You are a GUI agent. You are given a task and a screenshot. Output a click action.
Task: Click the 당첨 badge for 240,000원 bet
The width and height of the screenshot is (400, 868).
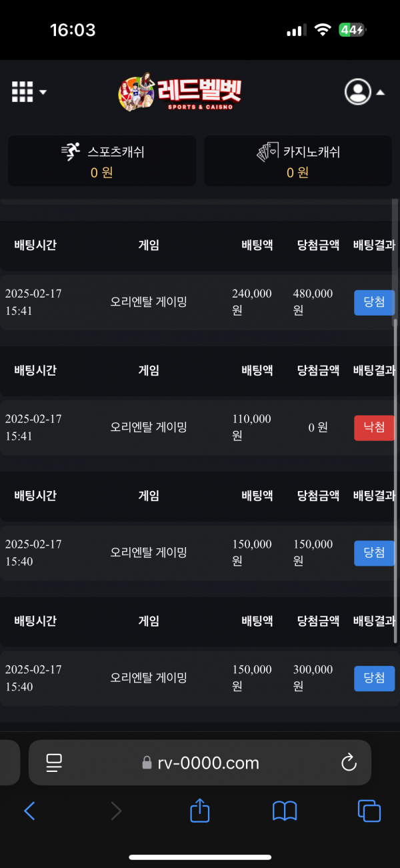pyautogui.click(x=374, y=302)
